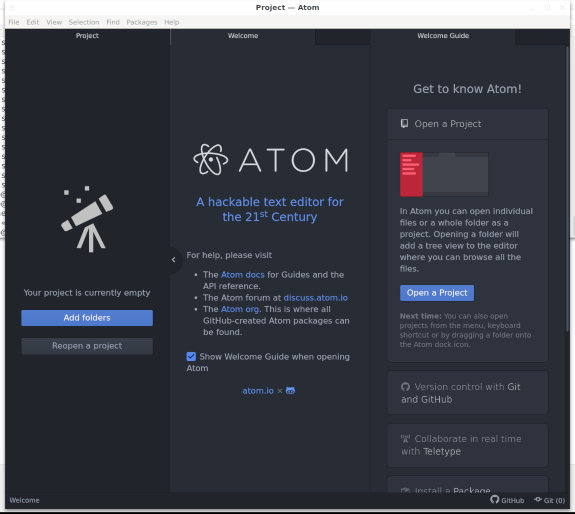
Task: Click the GitHub icon in Version control card
Action: pos(405,387)
